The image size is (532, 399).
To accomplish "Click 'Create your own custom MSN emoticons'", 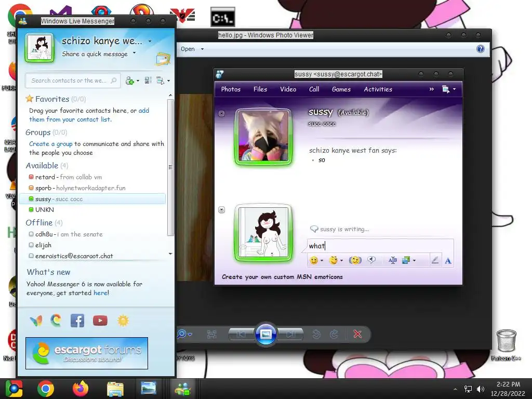I will [282, 277].
